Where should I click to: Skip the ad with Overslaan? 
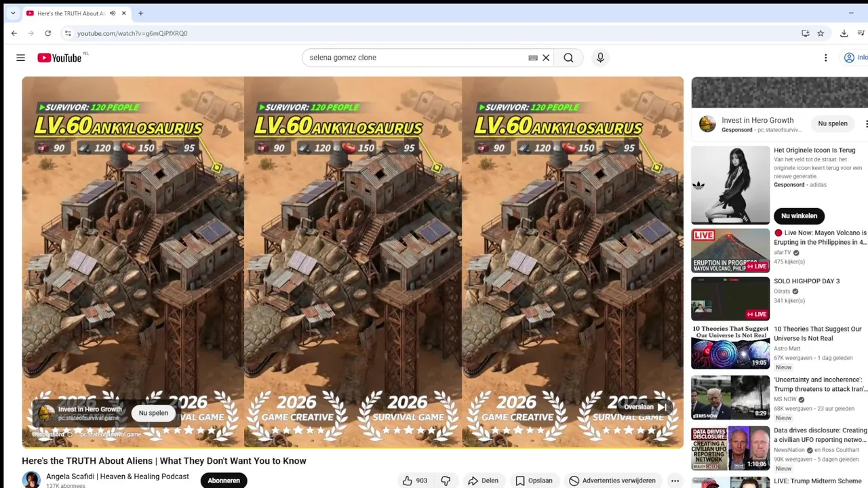tap(645, 407)
